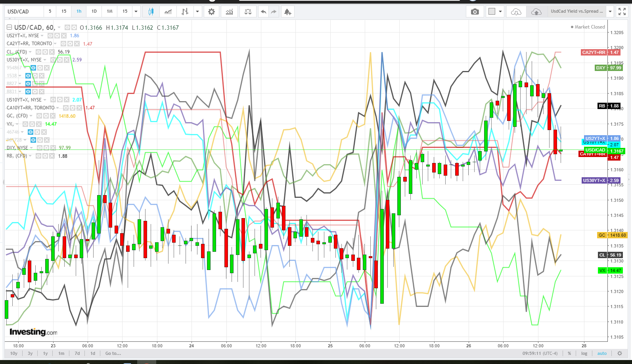Redo the chart action

point(274,11)
